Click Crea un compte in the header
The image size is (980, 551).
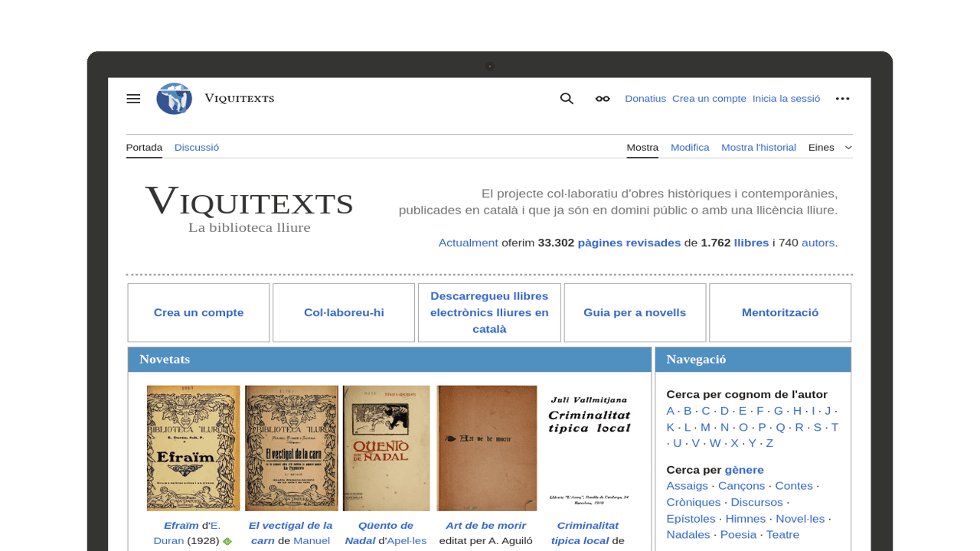pos(709,99)
